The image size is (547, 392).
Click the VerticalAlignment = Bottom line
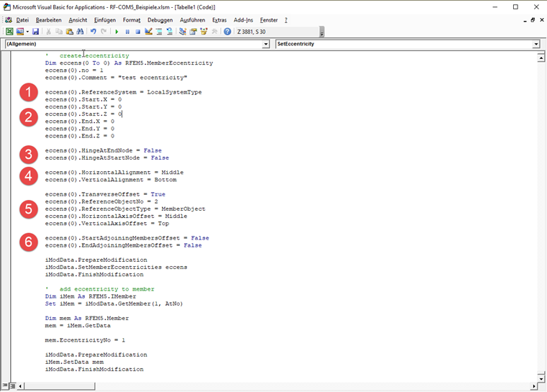tap(111, 180)
